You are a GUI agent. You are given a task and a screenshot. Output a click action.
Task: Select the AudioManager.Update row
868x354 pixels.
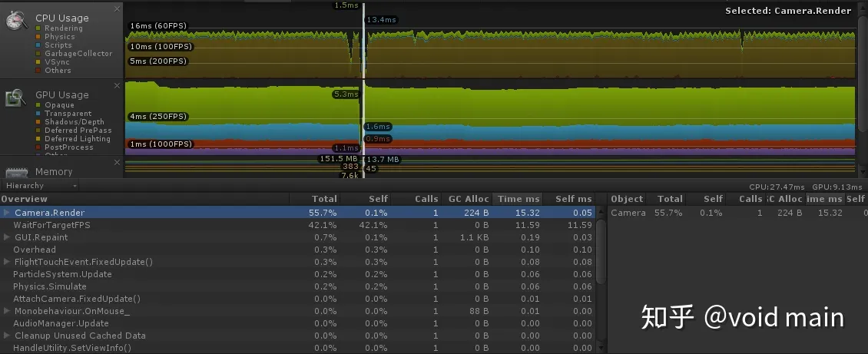[x=298, y=323]
